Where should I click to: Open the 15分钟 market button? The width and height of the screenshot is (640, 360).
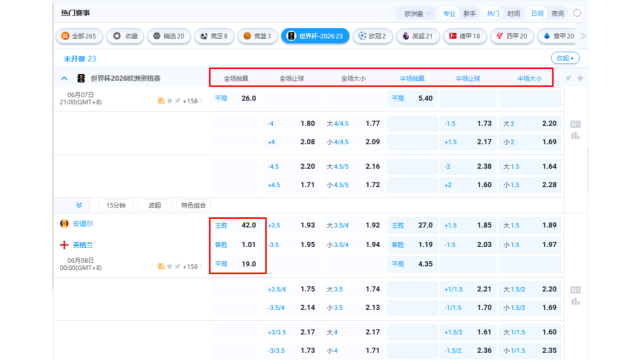(x=116, y=205)
